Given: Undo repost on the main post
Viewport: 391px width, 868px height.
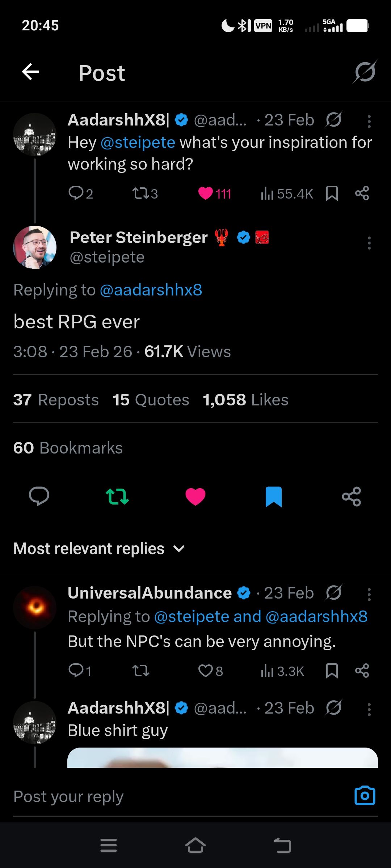Looking at the screenshot, I should [117, 496].
